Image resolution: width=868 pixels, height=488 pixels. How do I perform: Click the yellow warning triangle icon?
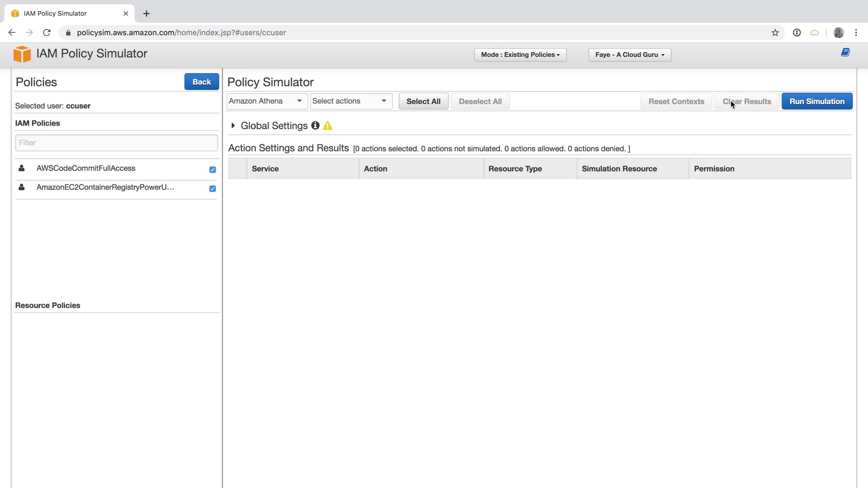[328, 126]
